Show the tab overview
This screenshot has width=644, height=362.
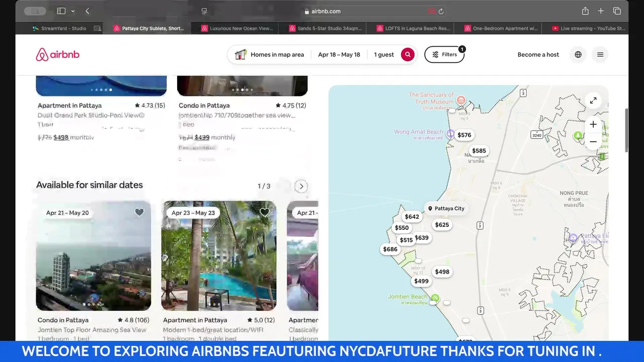pos(617,11)
